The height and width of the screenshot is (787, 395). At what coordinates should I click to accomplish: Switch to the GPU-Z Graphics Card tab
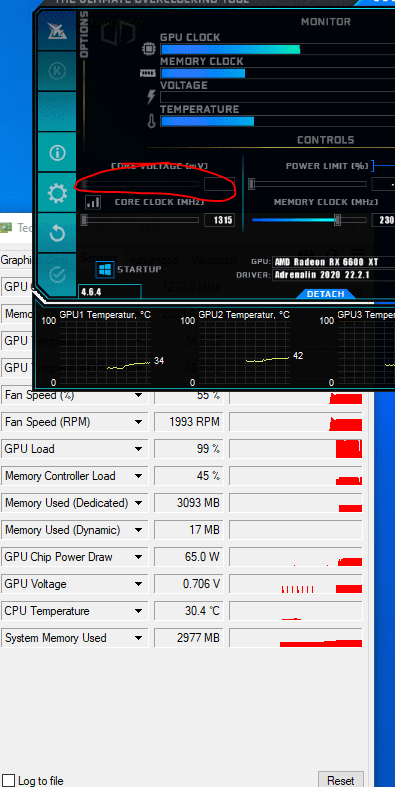(x=33, y=260)
